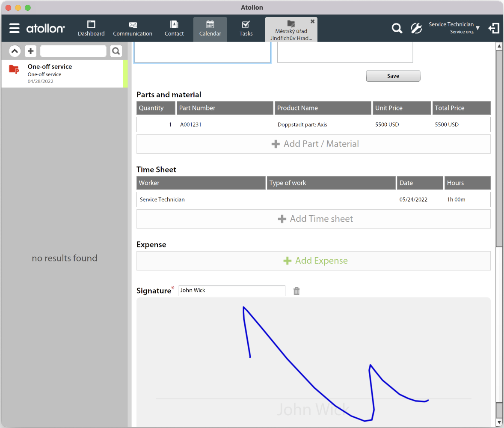Switch to the Calendar tab
Viewport: 504px width, 428px height.
tap(210, 29)
